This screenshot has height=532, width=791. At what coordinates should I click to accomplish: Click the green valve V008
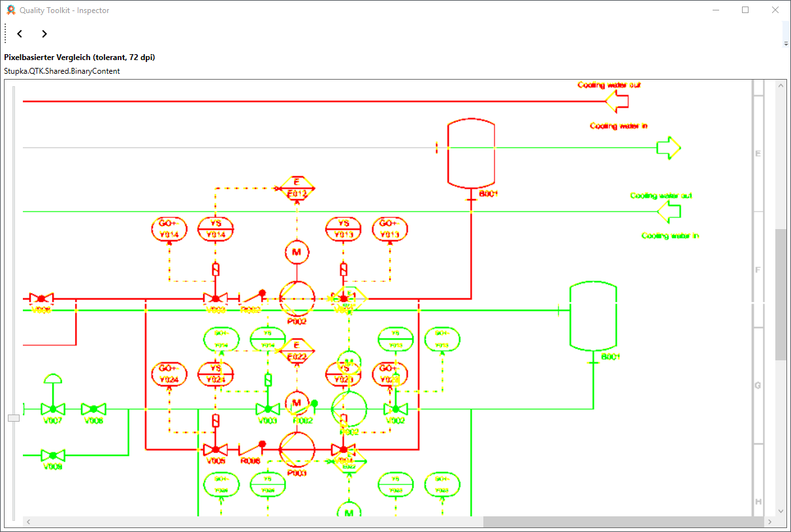93,409
